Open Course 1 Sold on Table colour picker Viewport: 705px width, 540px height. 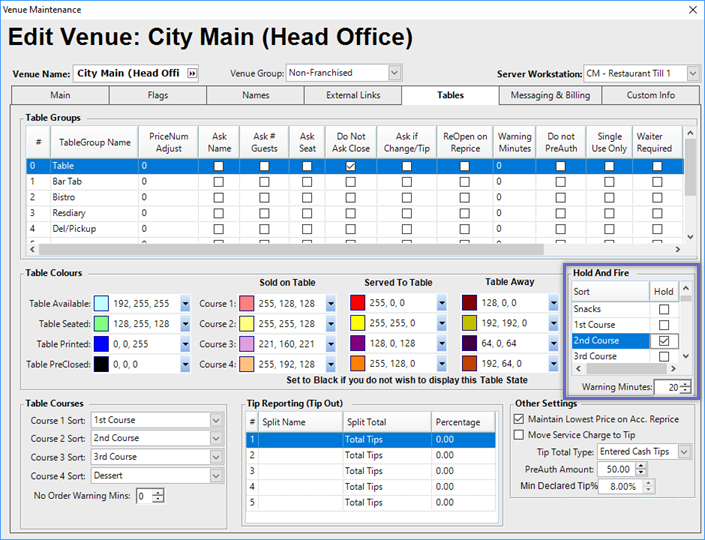click(x=332, y=303)
